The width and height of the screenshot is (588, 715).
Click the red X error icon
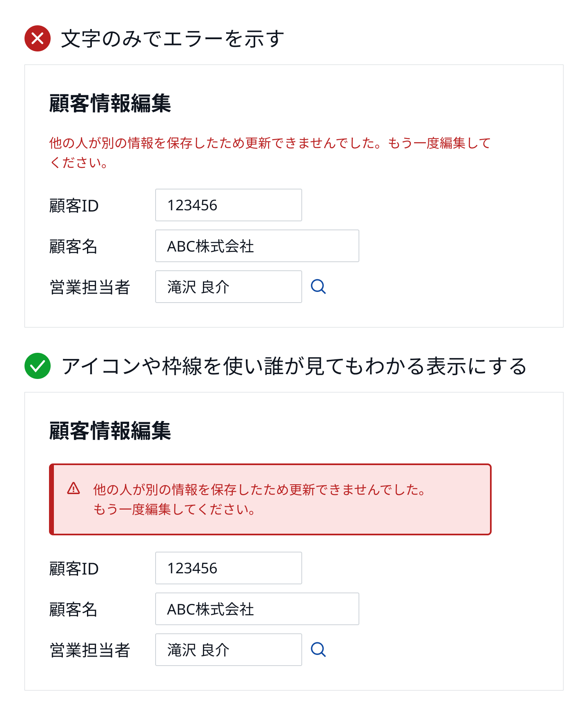point(37,38)
